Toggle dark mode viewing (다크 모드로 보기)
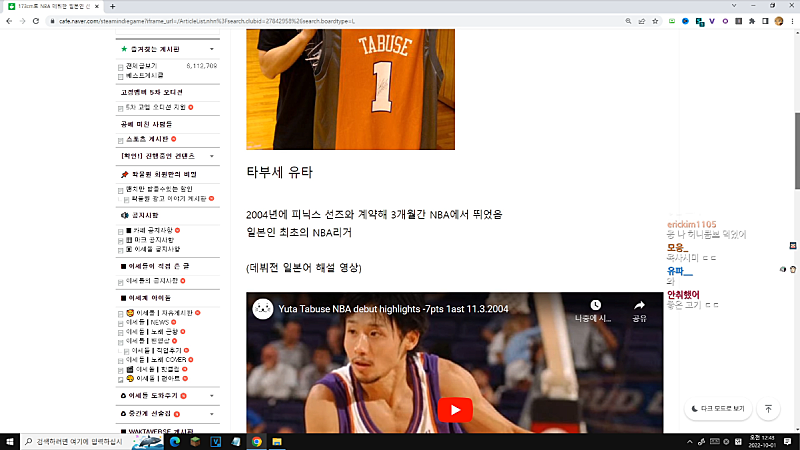The image size is (800, 450). 717,408
